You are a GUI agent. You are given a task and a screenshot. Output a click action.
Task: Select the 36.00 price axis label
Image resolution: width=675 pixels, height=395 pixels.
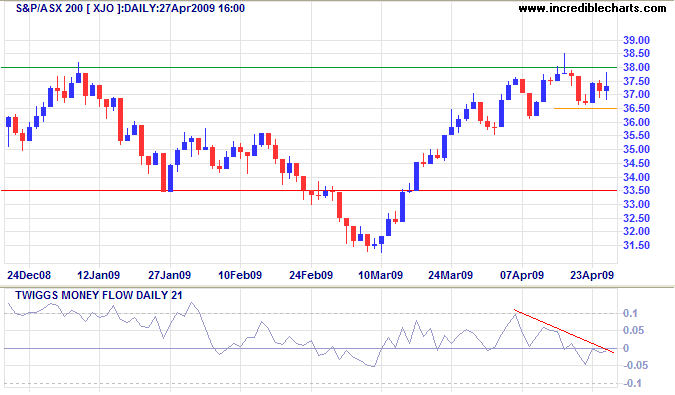[636, 122]
